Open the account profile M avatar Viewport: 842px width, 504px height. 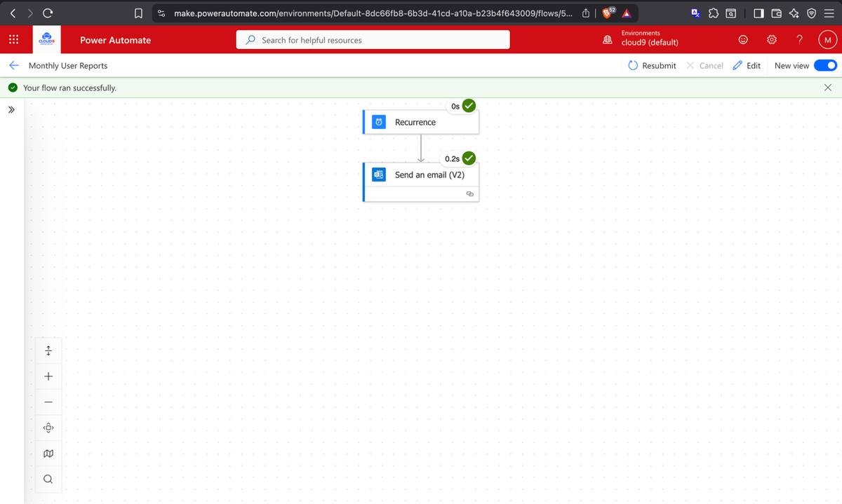tap(827, 40)
